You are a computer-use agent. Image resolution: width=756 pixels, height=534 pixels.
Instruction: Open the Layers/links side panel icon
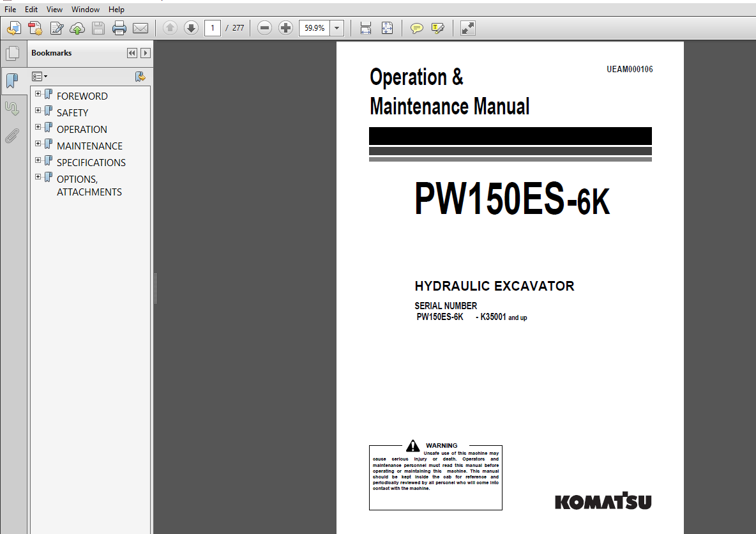tap(13, 109)
